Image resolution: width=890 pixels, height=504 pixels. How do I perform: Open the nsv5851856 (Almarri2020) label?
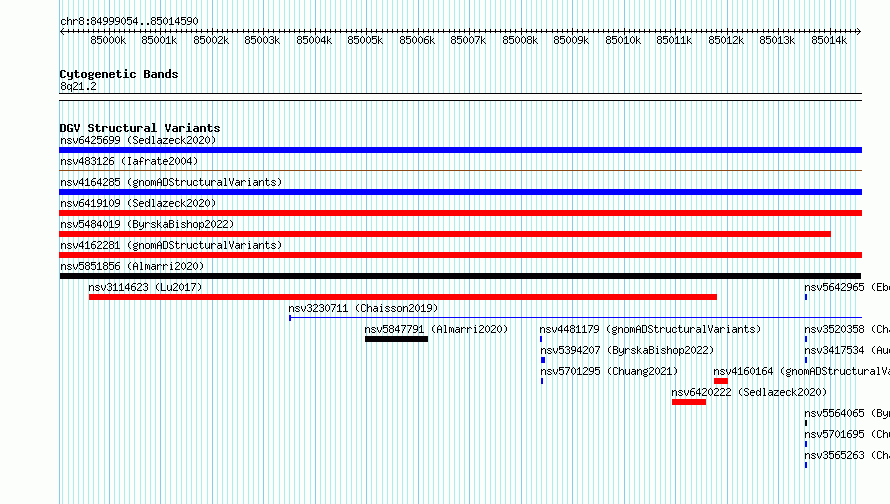tap(132, 266)
